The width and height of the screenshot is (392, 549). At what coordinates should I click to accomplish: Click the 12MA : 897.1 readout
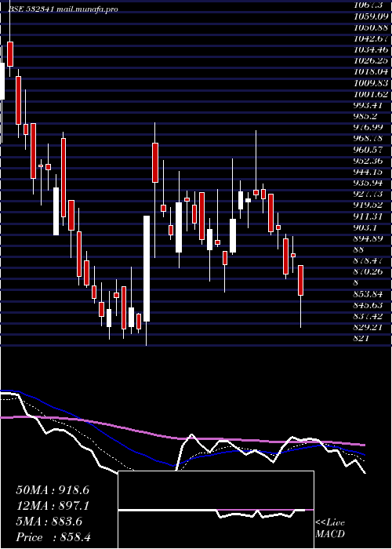(53, 506)
